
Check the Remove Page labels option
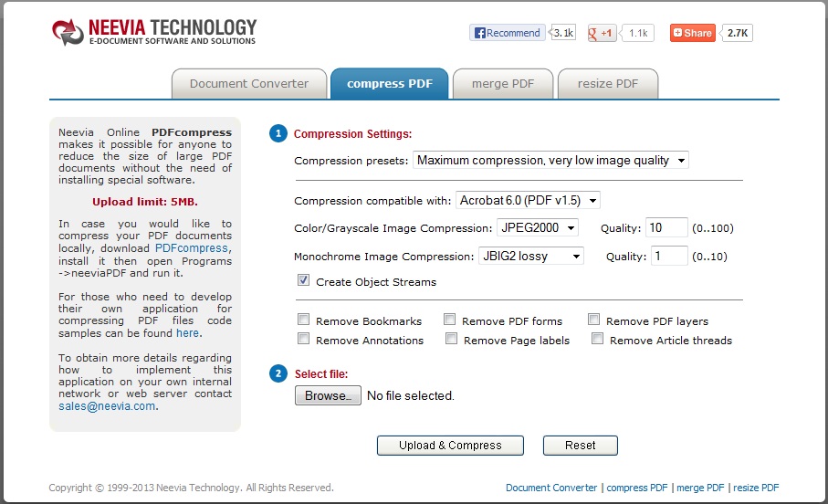[x=451, y=338]
